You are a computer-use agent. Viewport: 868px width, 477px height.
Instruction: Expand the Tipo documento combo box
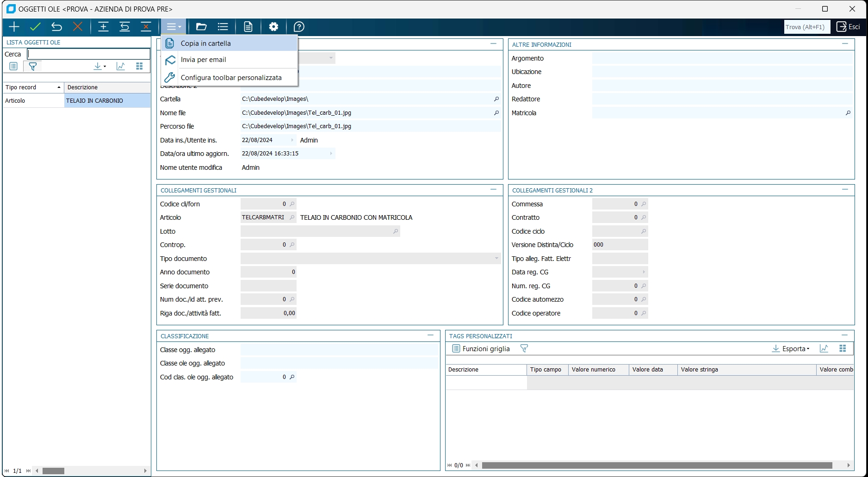496,259
